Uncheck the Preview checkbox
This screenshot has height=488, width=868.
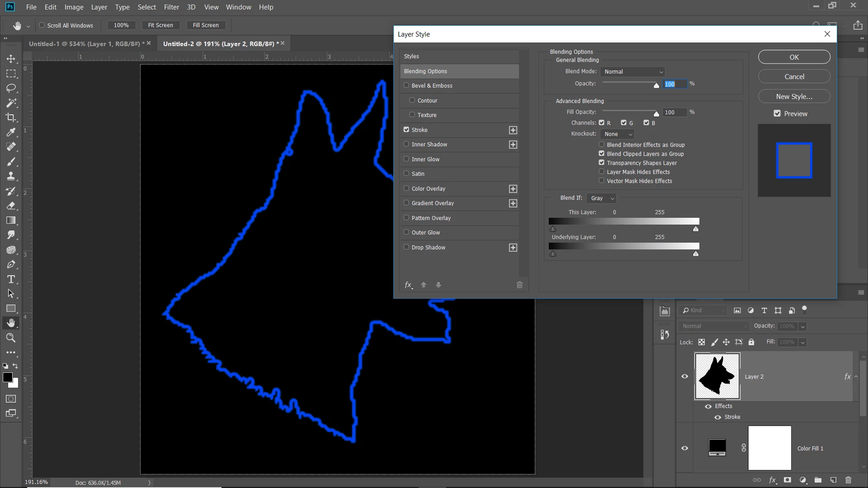pyautogui.click(x=777, y=114)
